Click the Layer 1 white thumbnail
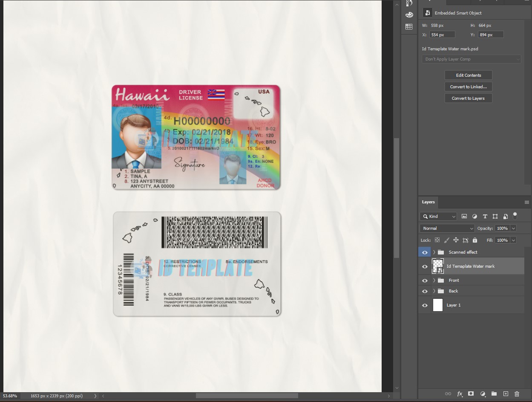This screenshot has width=532, height=402. click(x=438, y=305)
